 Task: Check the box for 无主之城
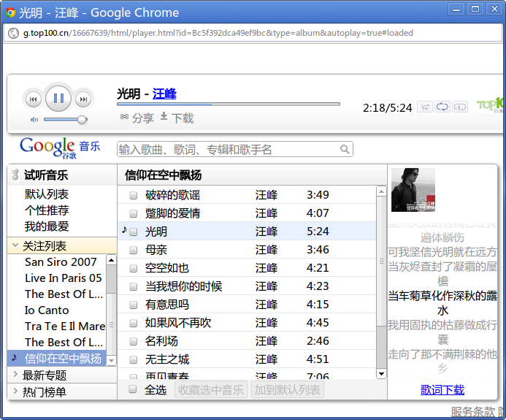click(x=134, y=359)
